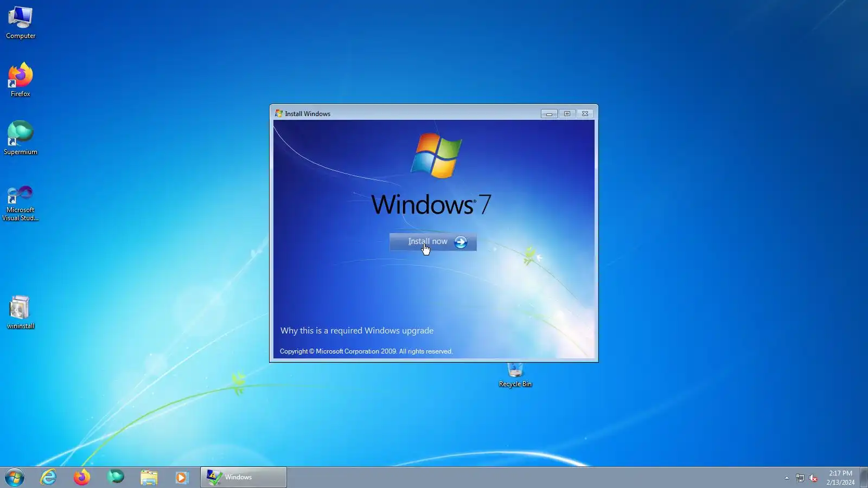This screenshot has width=868, height=488.
Task: Maximize the Install Windows window
Action: tap(567, 114)
